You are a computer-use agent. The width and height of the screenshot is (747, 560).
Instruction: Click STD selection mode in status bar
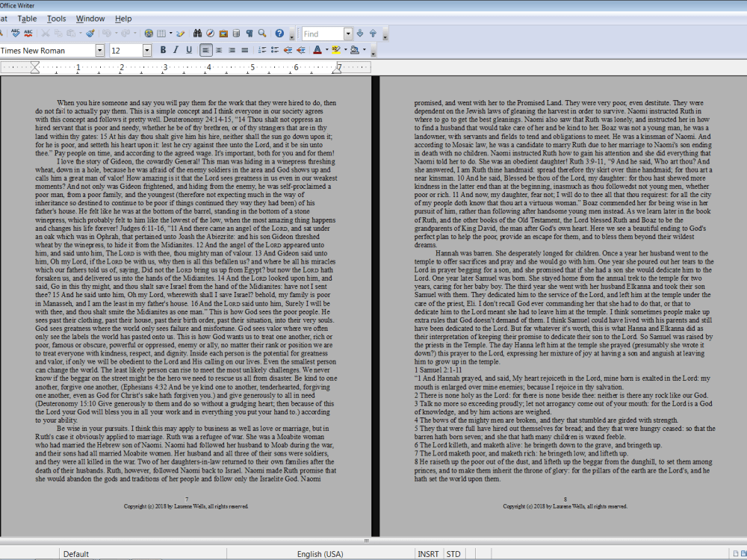coord(453,554)
